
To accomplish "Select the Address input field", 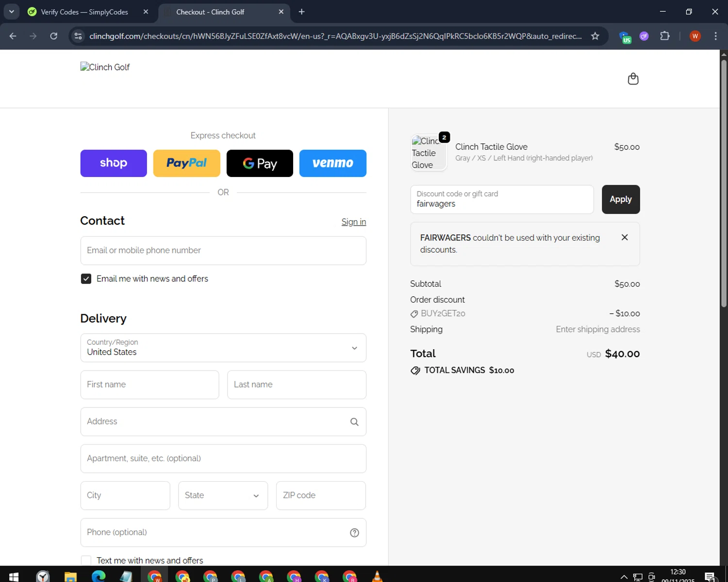I will (x=223, y=421).
